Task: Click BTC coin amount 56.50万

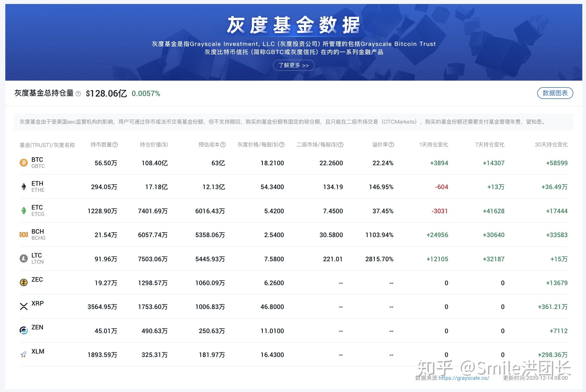Action: (106, 163)
